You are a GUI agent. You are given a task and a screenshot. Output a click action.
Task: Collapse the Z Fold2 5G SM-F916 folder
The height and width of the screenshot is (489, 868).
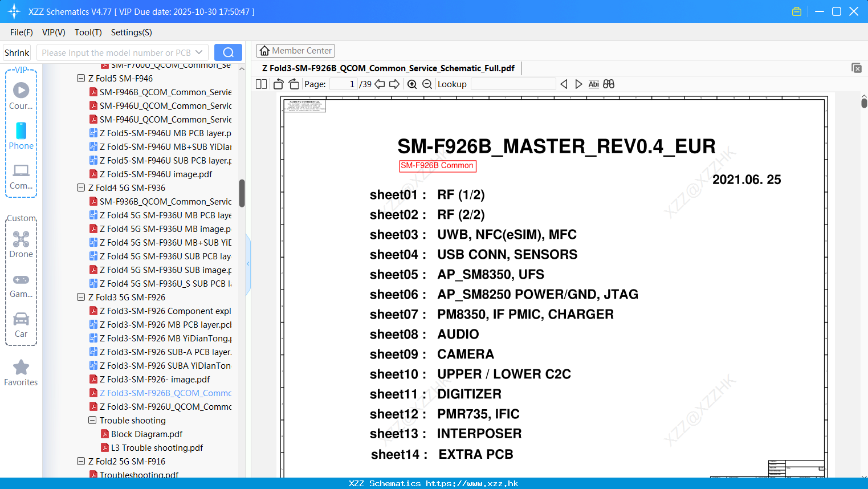pyautogui.click(x=81, y=461)
